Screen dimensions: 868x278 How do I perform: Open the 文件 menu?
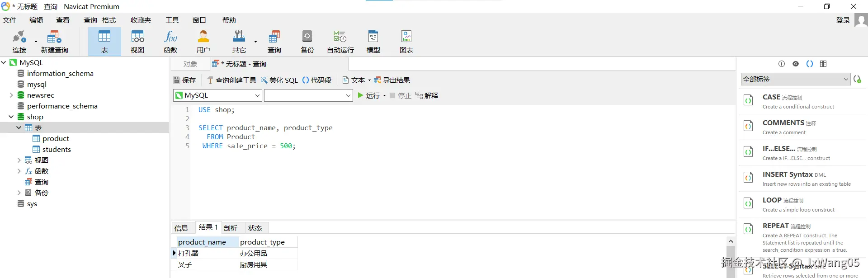click(x=9, y=20)
